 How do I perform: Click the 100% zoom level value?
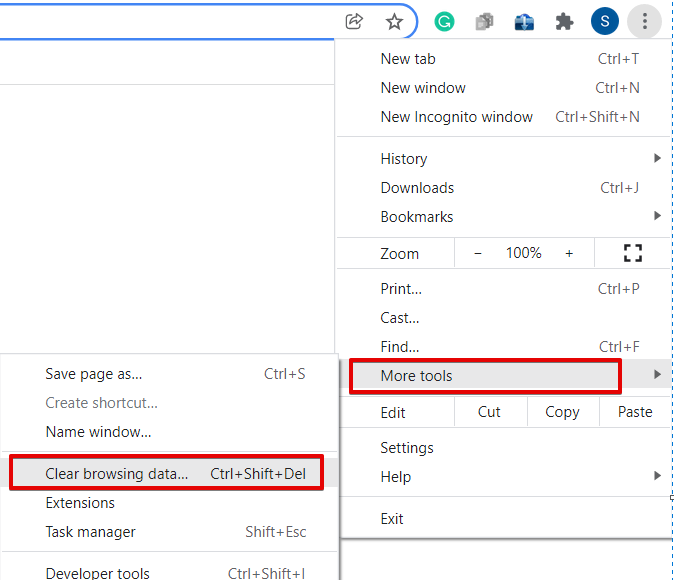click(523, 253)
